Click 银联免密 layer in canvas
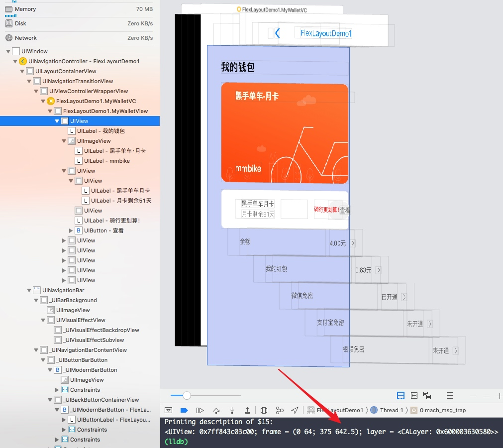The image size is (503, 448). coord(398,350)
